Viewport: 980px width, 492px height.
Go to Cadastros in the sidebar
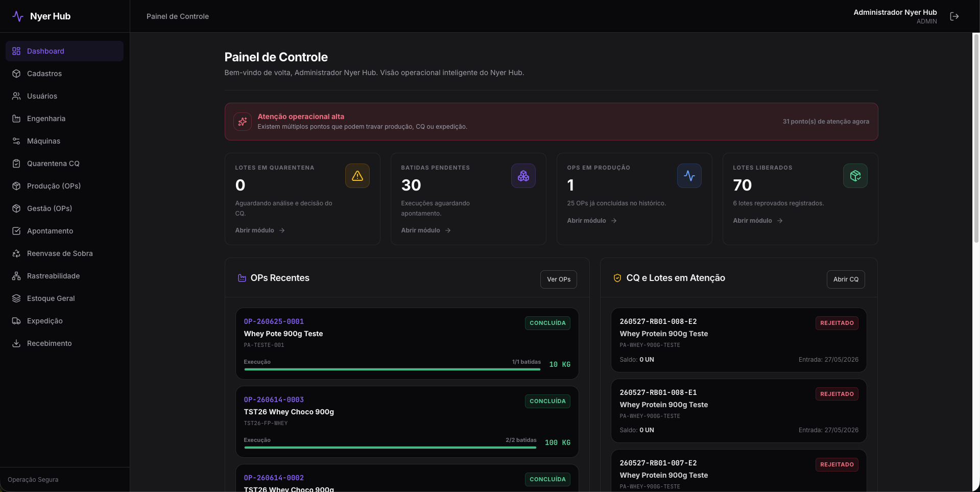coord(64,74)
